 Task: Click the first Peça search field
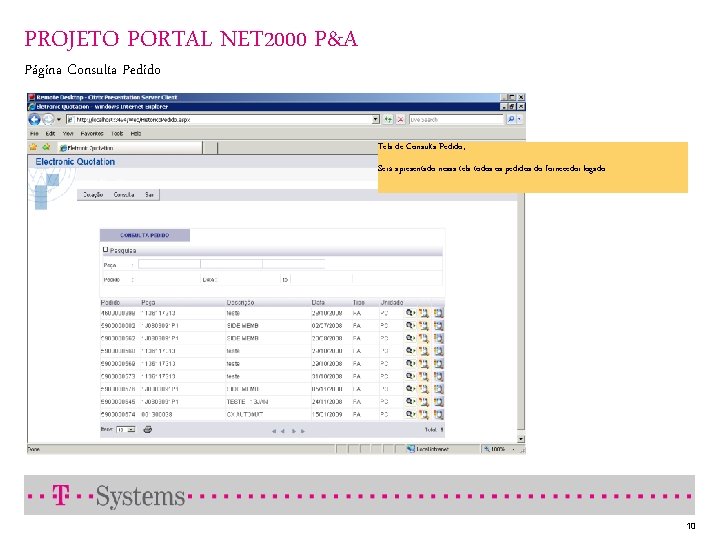169,264
